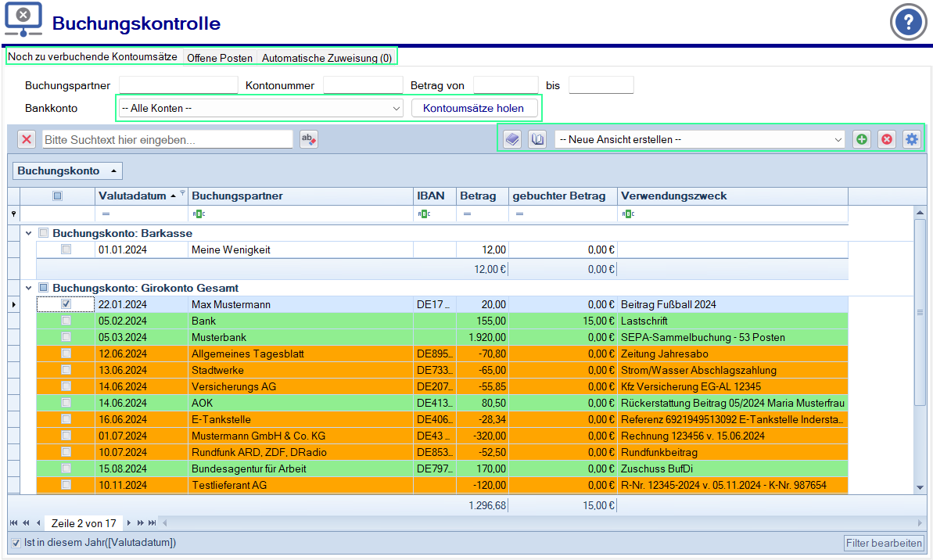Collapse the Girokonto Gesamt group
This screenshot has height=560, width=933.
pyautogui.click(x=29, y=288)
